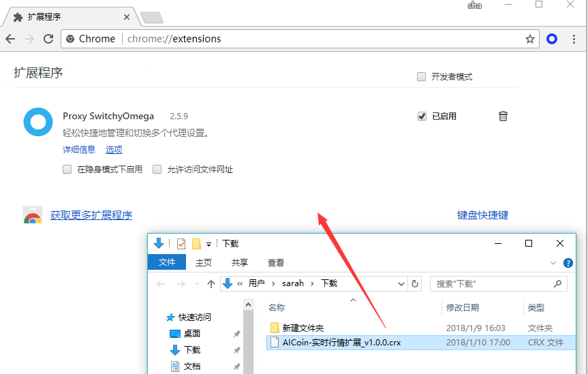The image size is (588, 374).
Task: Open the 文件 tab in Explorer
Action: click(167, 262)
